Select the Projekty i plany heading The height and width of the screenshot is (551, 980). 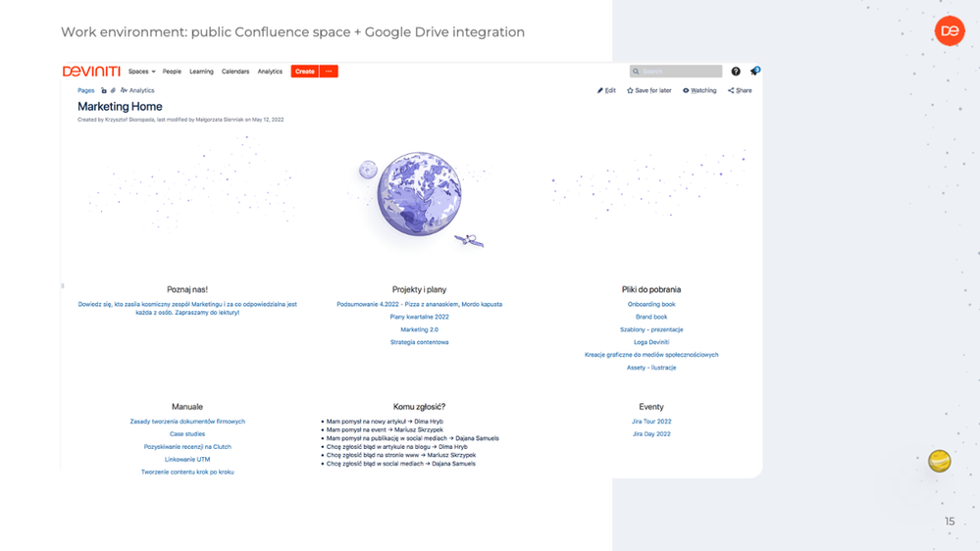tap(420, 290)
